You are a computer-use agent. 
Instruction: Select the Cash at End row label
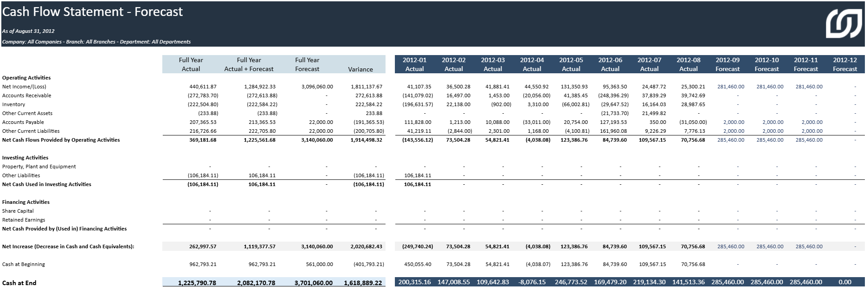pyautogui.click(x=19, y=283)
